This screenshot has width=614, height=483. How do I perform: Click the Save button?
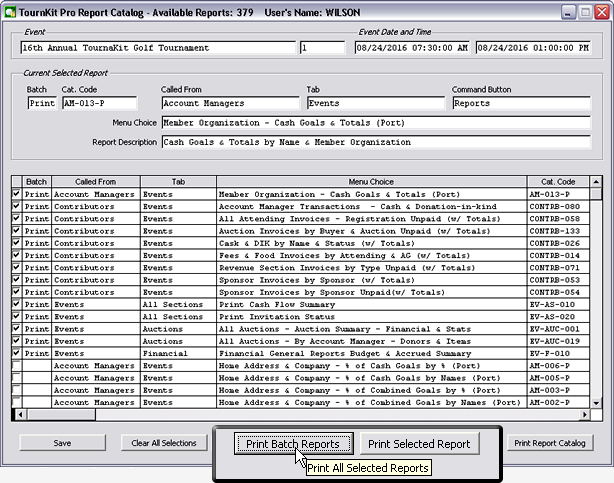pyautogui.click(x=63, y=443)
